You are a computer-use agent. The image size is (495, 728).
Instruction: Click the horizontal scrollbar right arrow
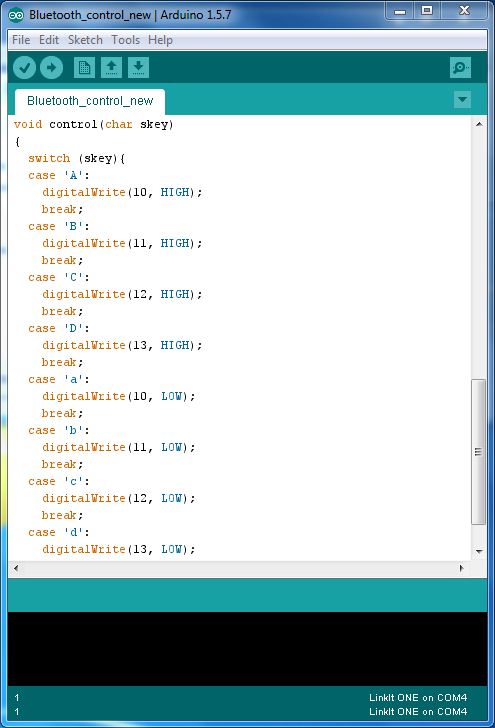461,568
